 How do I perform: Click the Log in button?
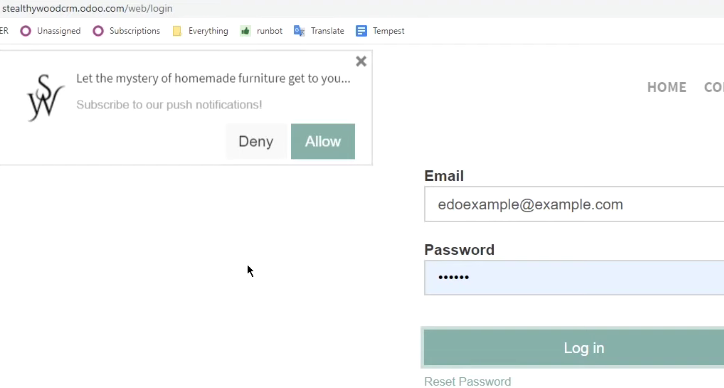[x=573, y=348]
